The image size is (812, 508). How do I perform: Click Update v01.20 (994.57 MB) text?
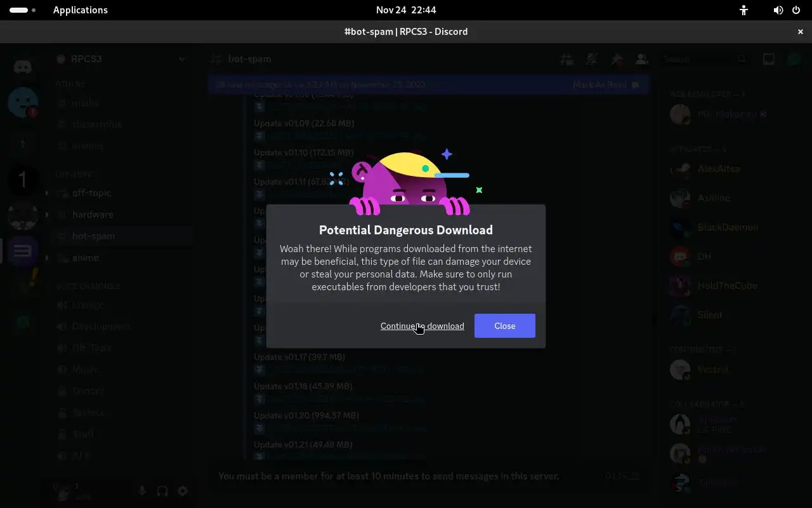[306, 415]
